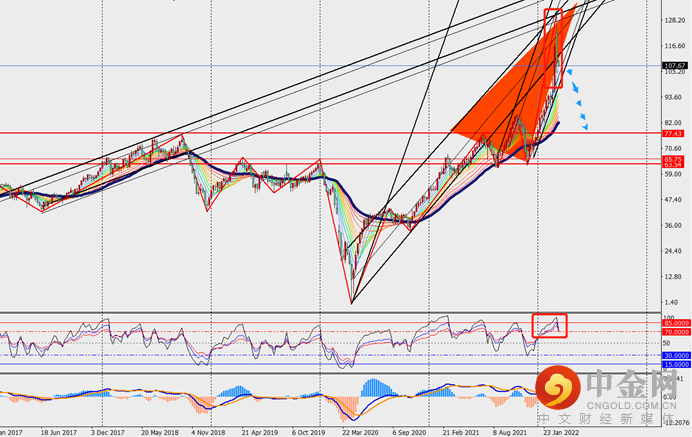Select the 22 Mar 2020 date label

(x=360, y=433)
